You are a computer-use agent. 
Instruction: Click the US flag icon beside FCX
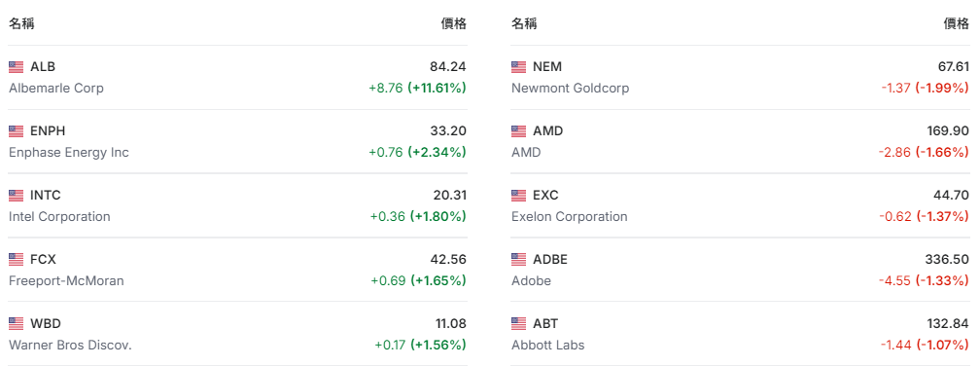click(x=17, y=260)
